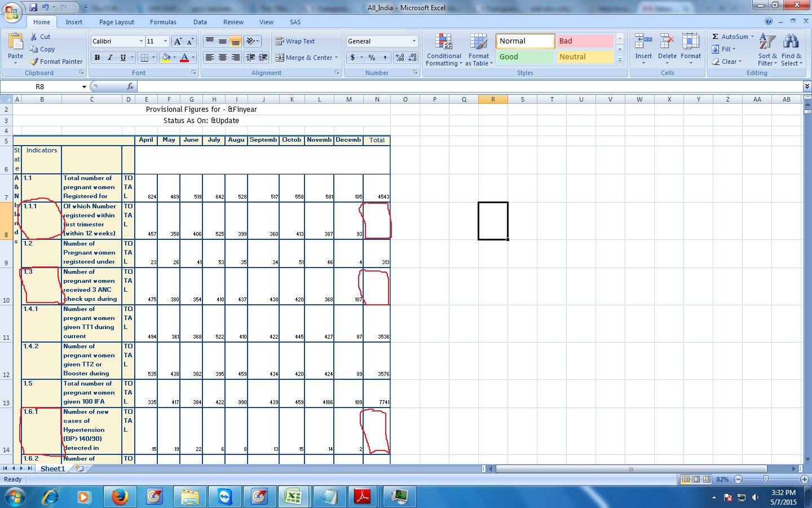Screen dimensions: 812x508
Task: Shrink font size with the smaller A icon
Action: click(x=189, y=41)
